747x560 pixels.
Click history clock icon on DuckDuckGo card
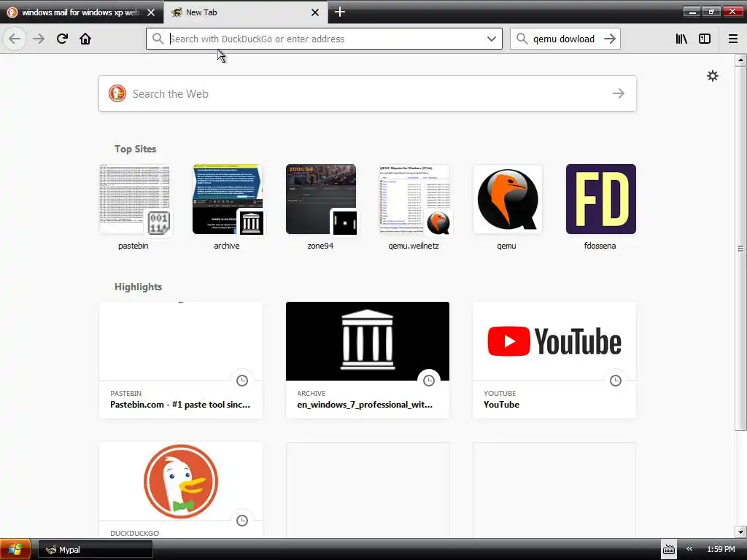(x=242, y=521)
